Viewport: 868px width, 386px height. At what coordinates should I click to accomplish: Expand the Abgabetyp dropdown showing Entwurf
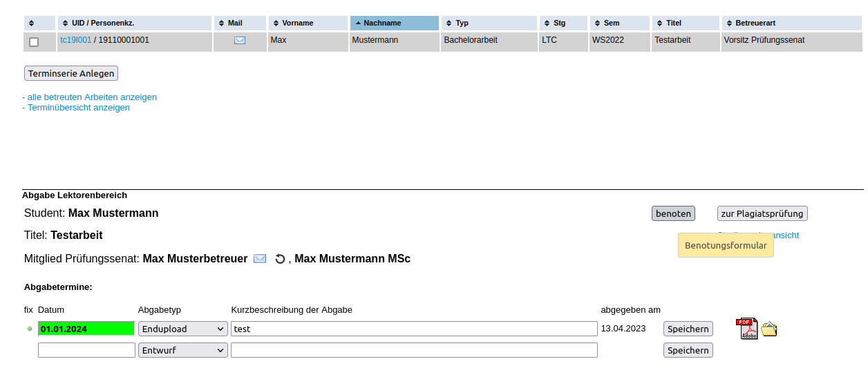(183, 351)
